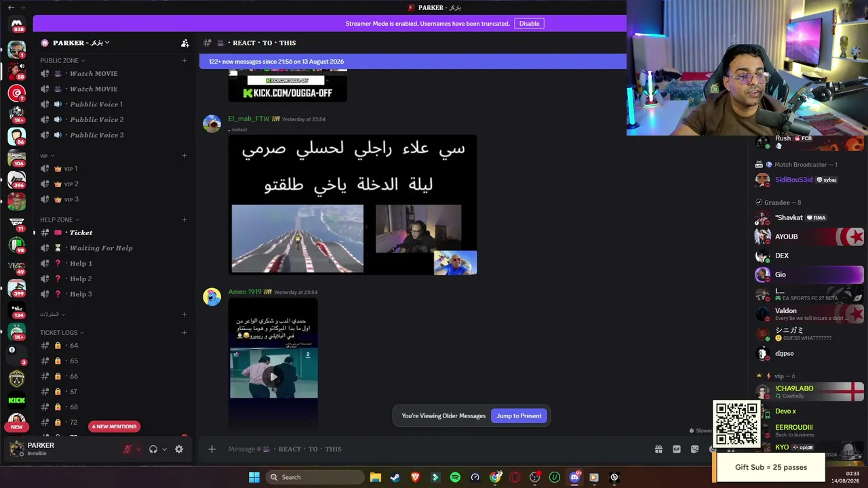Image resolution: width=868 pixels, height=488 pixels.
Task: Toggle deafen with the headphones icon
Action: click(x=153, y=449)
